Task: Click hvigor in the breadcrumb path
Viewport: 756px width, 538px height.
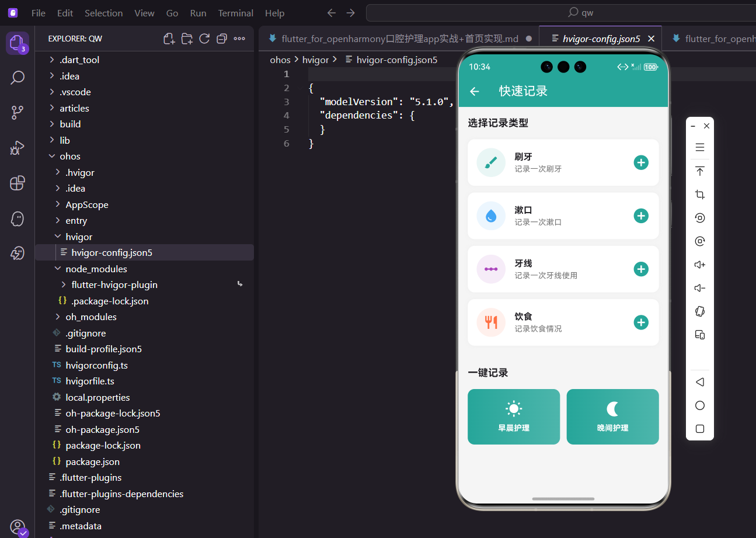Action: pos(315,60)
